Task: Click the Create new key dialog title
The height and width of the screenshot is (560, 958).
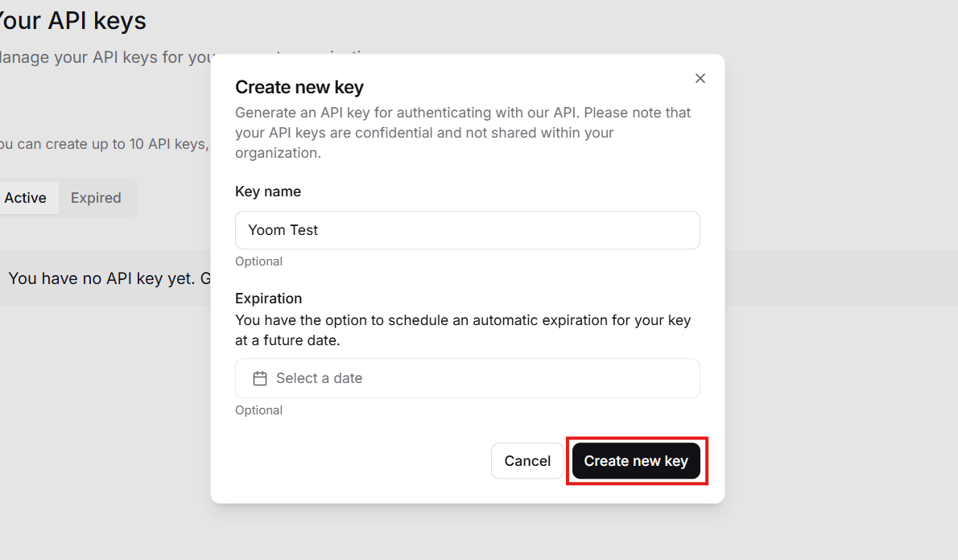Action: pyautogui.click(x=299, y=87)
